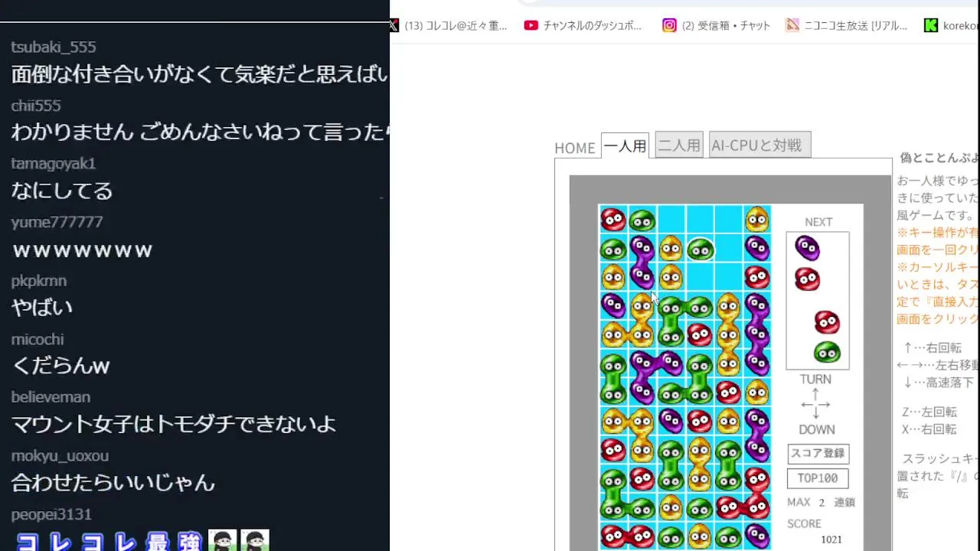Click the chat message くだらんw

click(x=60, y=366)
